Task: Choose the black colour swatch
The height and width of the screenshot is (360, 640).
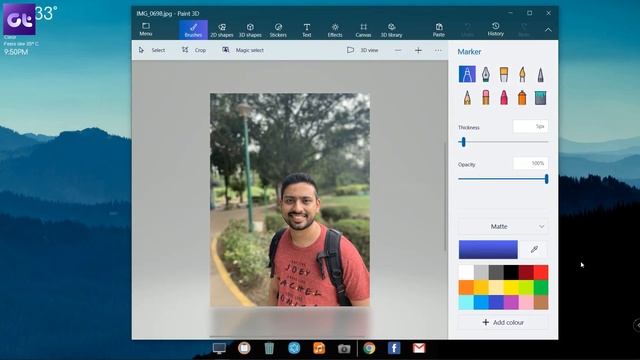Action: click(511, 272)
